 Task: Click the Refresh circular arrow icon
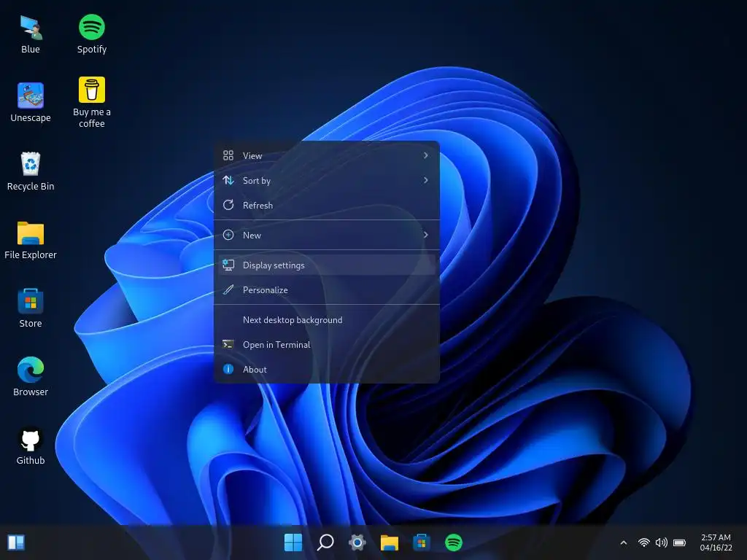pos(228,205)
